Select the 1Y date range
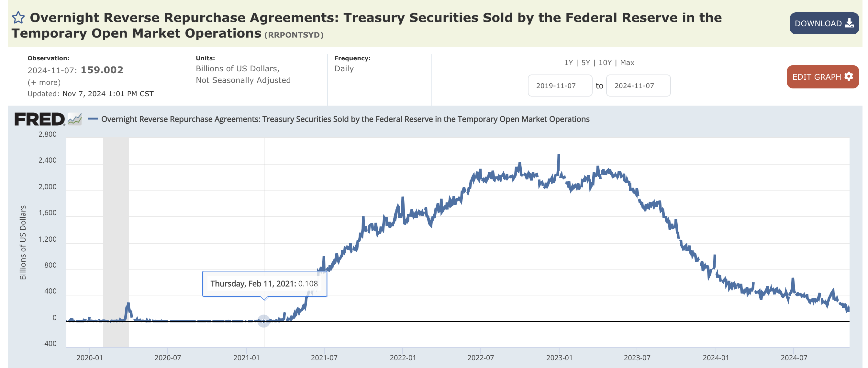 click(x=568, y=63)
